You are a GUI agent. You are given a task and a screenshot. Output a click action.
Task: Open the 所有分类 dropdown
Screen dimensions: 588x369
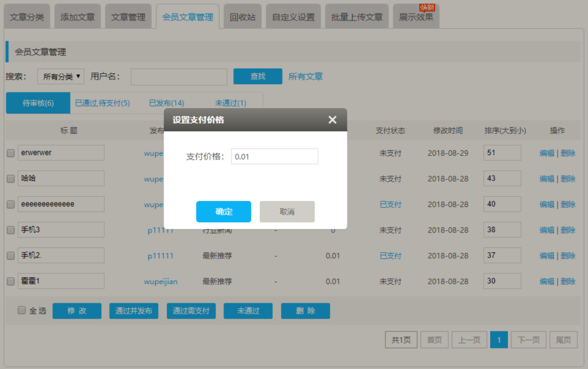pyautogui.click(x=60, y=77)
